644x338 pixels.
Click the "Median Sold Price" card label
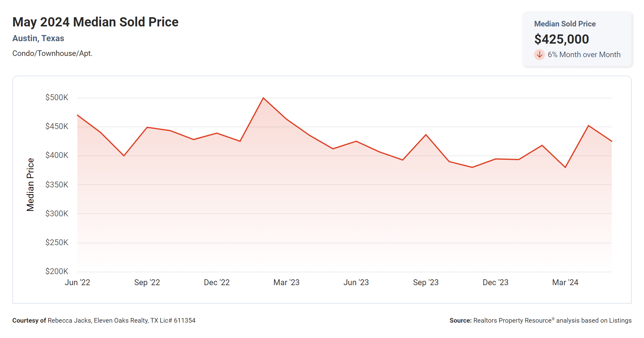click(x=565, y=24)
